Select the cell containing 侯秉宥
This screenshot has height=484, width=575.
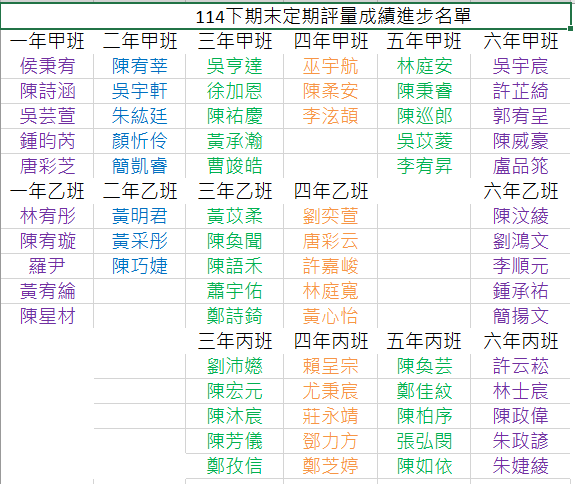[x=47, y=66]
